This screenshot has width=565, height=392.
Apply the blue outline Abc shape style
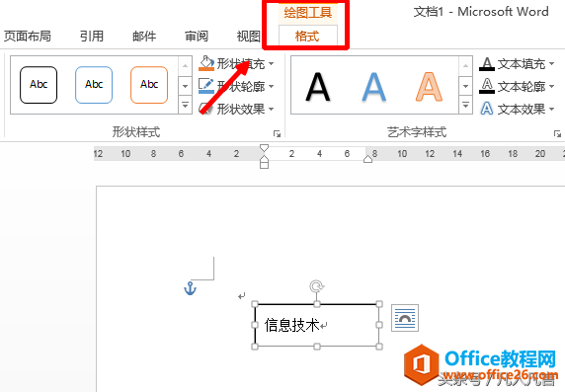94,85
